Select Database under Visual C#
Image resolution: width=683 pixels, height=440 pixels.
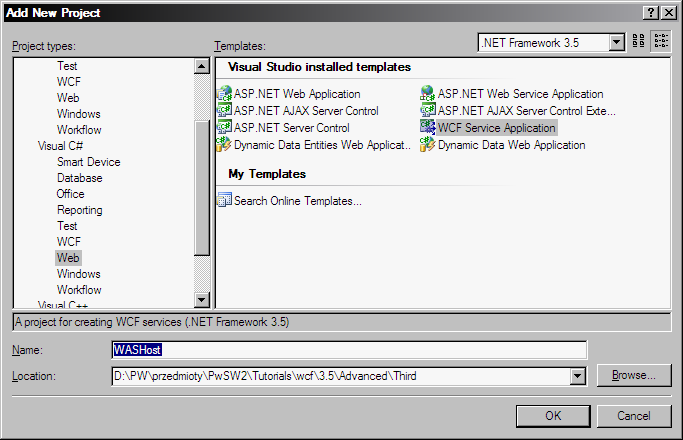[80, 178]
